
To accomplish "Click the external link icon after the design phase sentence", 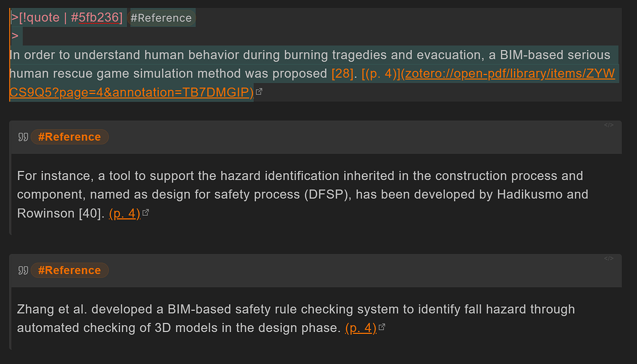I will point(382,328).
